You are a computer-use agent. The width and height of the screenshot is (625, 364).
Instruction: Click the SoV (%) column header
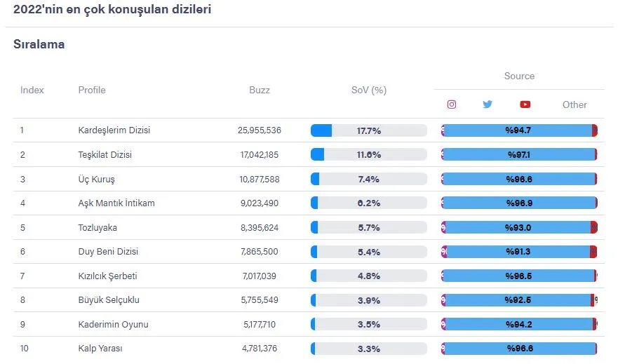[x=369, y=90]
